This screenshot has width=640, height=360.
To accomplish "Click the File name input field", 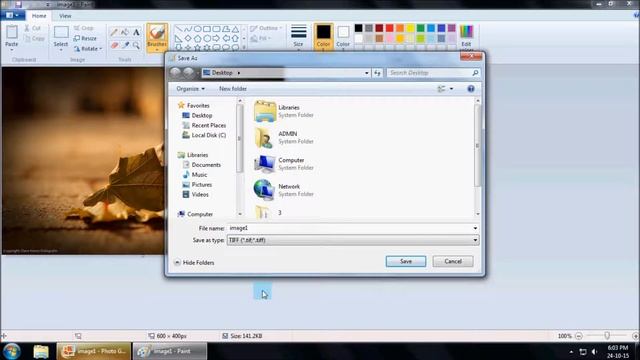I will pos(350,228).
